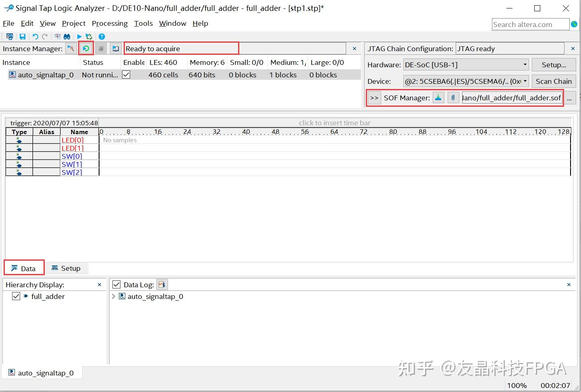Image resolution: width=581 pixels, height=392 pixels.
Task: Click the click to insert time bar area
Action: pyautogui.click(x=335, y=123)
